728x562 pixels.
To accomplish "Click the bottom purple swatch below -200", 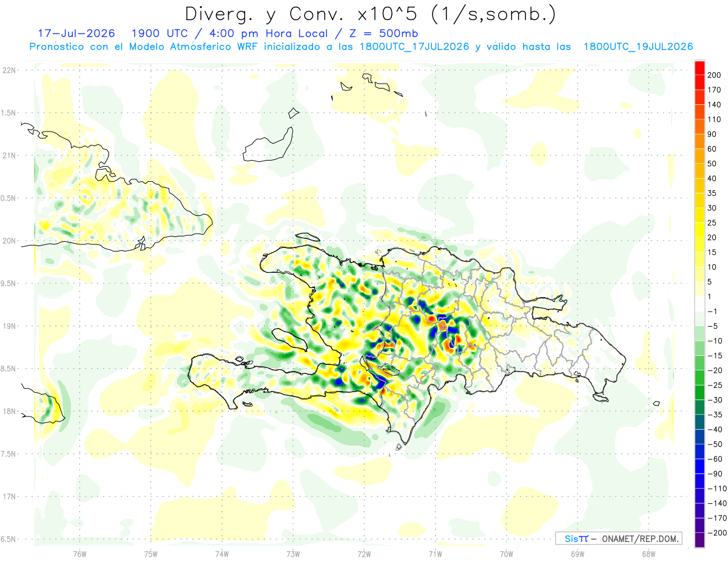I will point(699,540).
